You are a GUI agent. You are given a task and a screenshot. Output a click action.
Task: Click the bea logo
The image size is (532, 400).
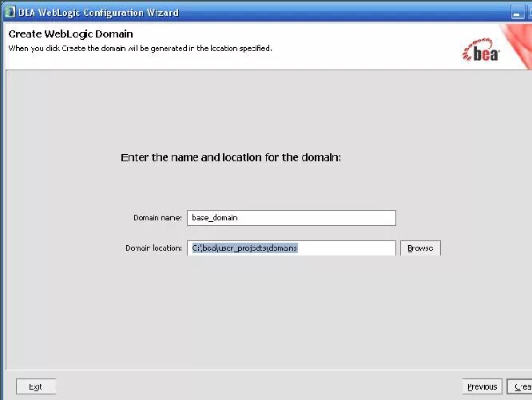click(x=481, y=50)
